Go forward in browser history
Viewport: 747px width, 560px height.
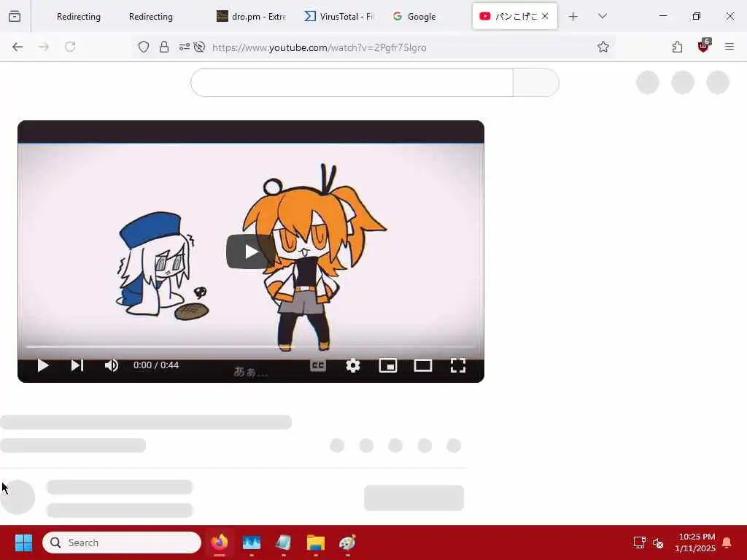pos(44,47)
